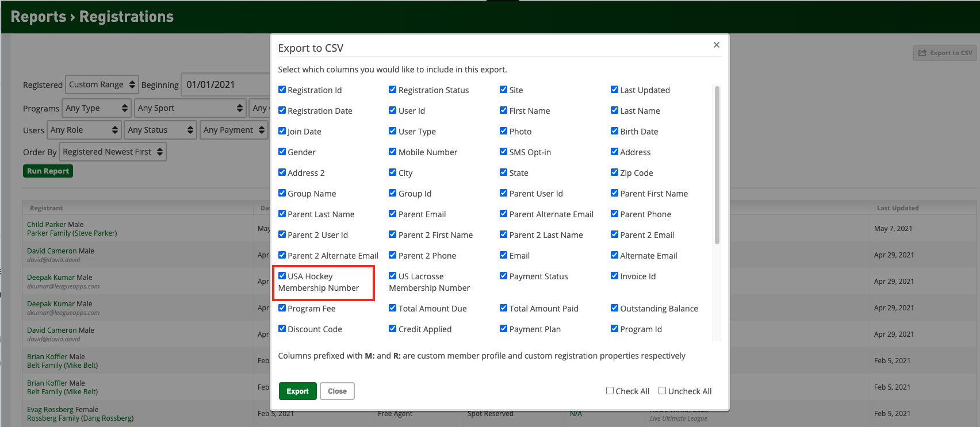This screenshot has height=427, width=980.
Task: Toggle the Birth Date checkbox
Action: point(614,131)
